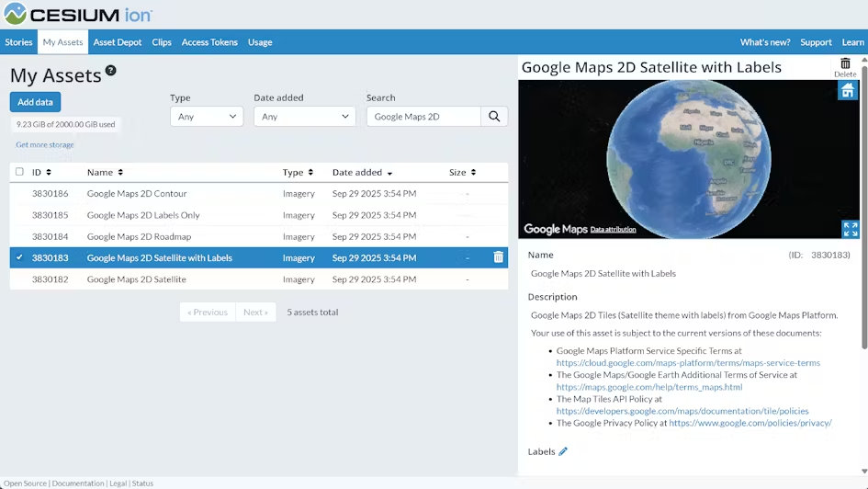Open the My Assets help question icon
Image resolution: width=868 pixels, height=489 pixels.
110,70
